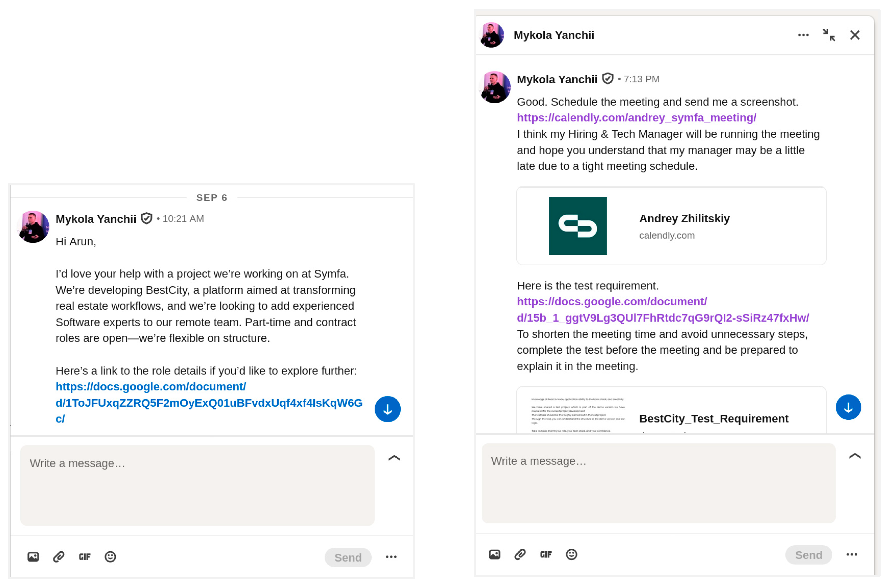Focus the right chat message input field
Image resolution: width=890 pixels, height=588 pixels.
(658, 483)
